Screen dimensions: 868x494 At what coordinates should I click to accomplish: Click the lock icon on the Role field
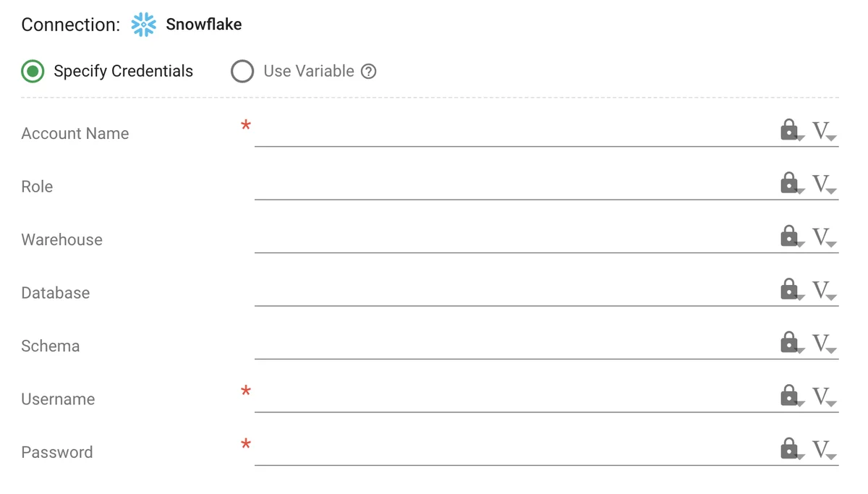click(789, 183)
